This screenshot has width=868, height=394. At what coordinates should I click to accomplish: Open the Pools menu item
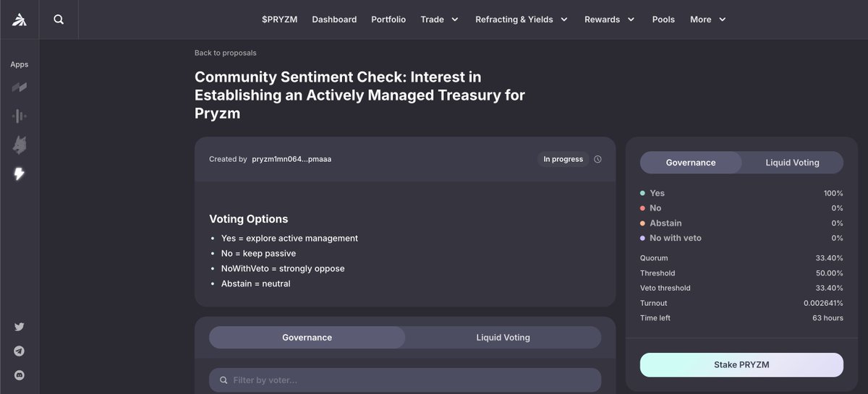click(x=663, y=20)
